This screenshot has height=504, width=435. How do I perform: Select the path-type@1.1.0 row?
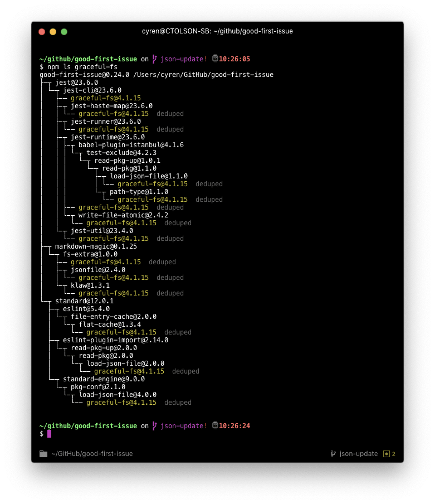[139, 192]
